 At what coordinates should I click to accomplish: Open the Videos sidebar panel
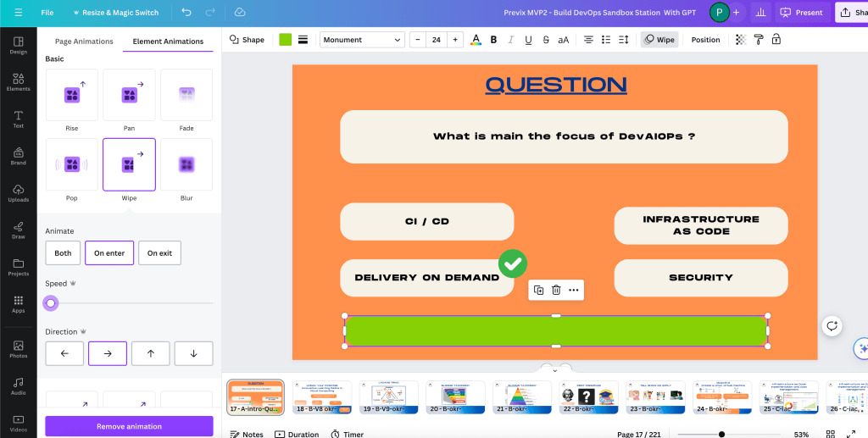pos(19,424)
